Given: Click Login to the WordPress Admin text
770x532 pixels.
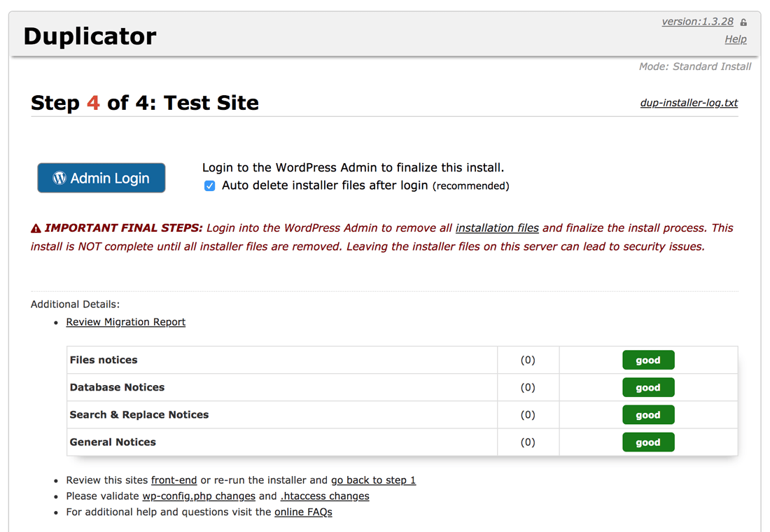Looking at the screenshot, I should click(x=353, y=167).
